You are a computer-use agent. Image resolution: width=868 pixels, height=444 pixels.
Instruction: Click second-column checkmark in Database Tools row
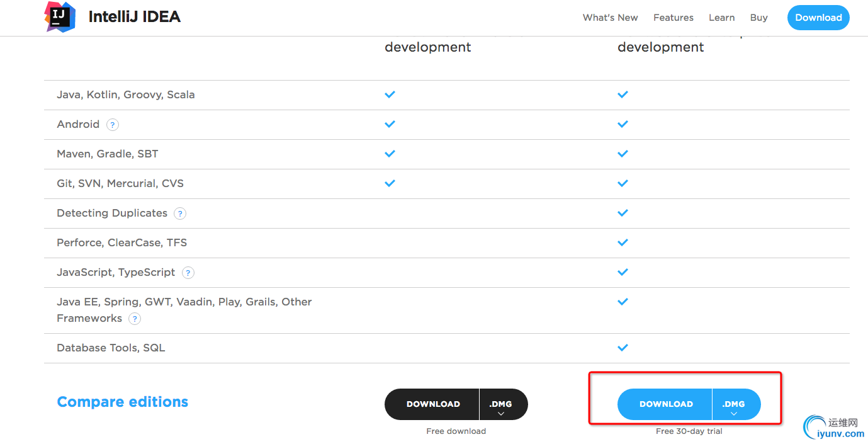[623, 348]
